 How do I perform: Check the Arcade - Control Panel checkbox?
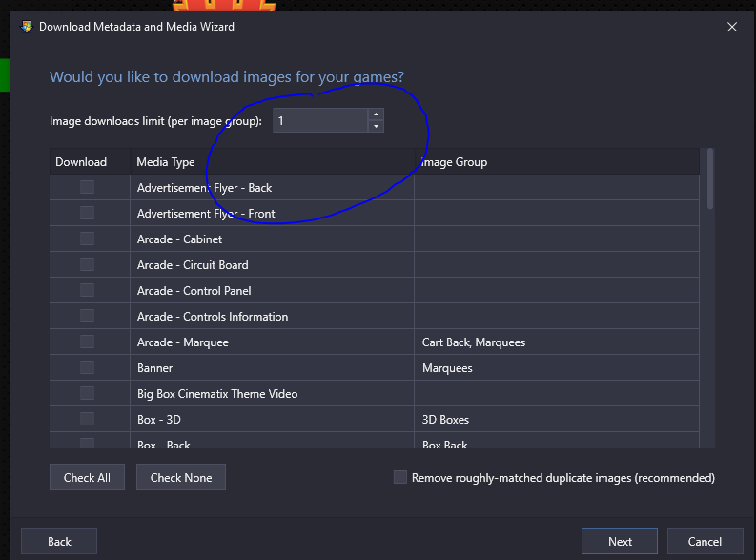click(88, 290)
